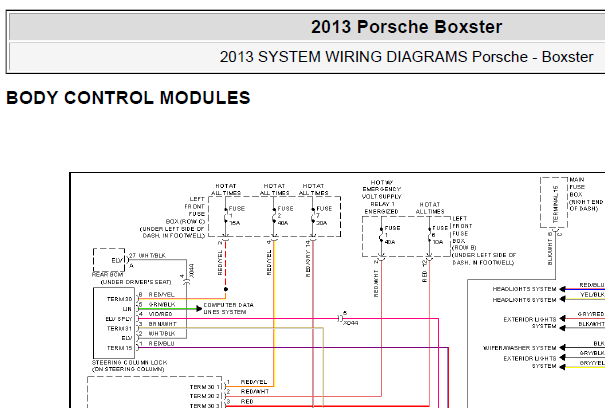Click the 'TERM 30 3' pin label
The height and width of the screenshot is (408, 605).
click(x=205, y=405)
